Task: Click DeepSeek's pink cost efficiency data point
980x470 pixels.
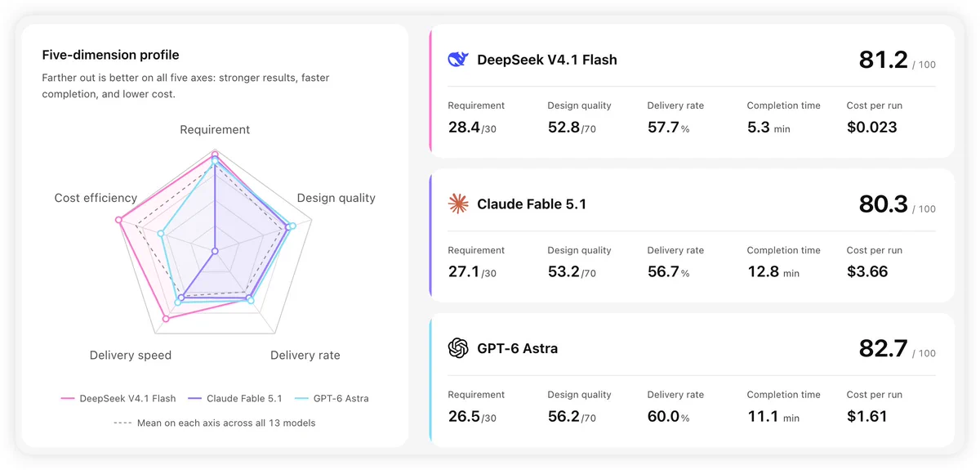Action: (x=119, y=220)
